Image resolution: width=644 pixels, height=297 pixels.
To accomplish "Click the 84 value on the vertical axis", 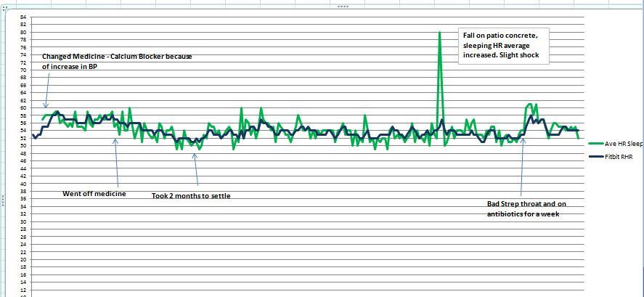I will point(23,17).
